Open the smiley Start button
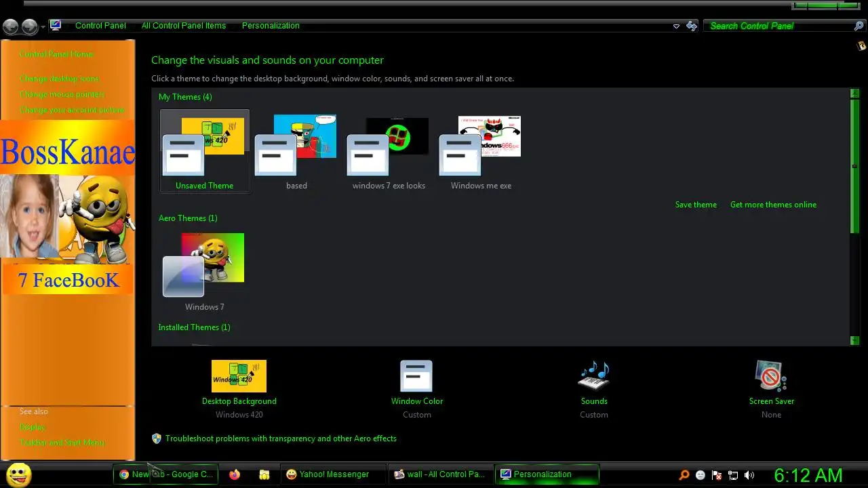Screen dimensions: 868x488 pyautogui.click(x=18, y=474)
